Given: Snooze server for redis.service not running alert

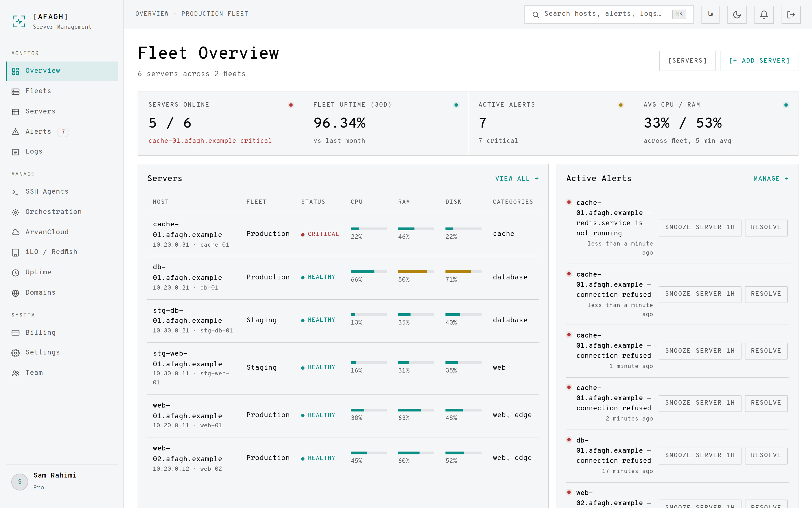Looking at the screenshot, I should coord(700,228).
